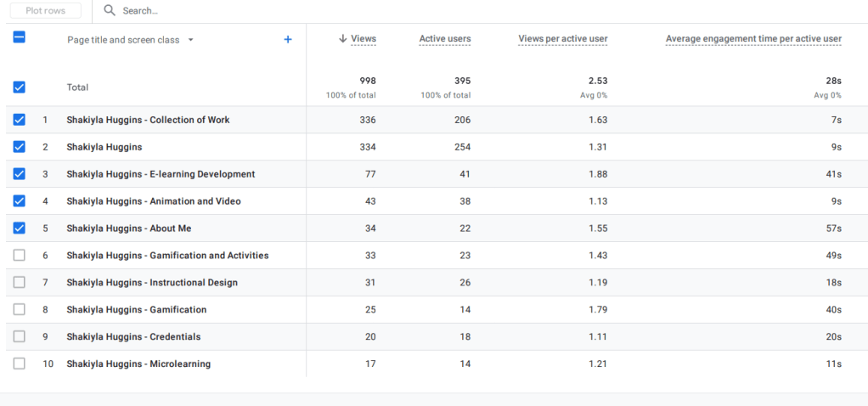The width and height of the screenshot is (868, 406).
Task: Click the search magnifier icon
Action: click(110, 11)
